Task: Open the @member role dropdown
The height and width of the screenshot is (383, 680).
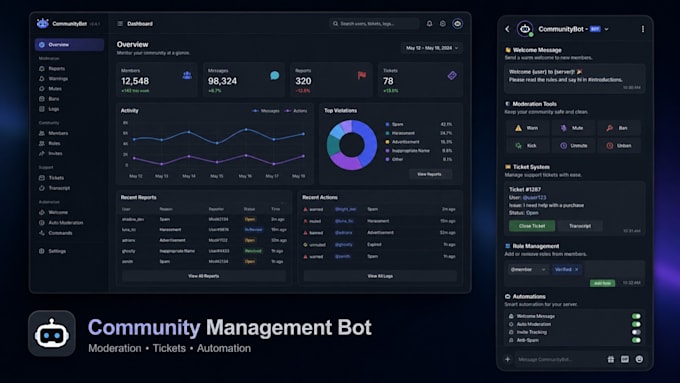Action: click(528, 269)
